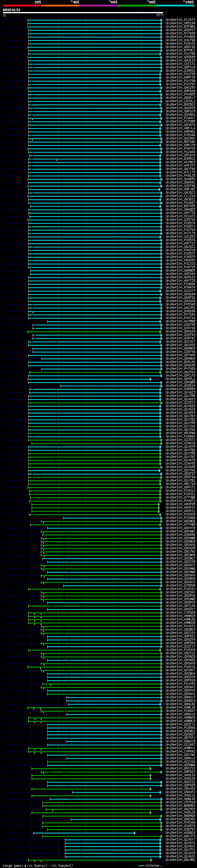The image size is (197, 868).
Task: Open hit UniRef100_P17673
Action: tap(180, 20)
